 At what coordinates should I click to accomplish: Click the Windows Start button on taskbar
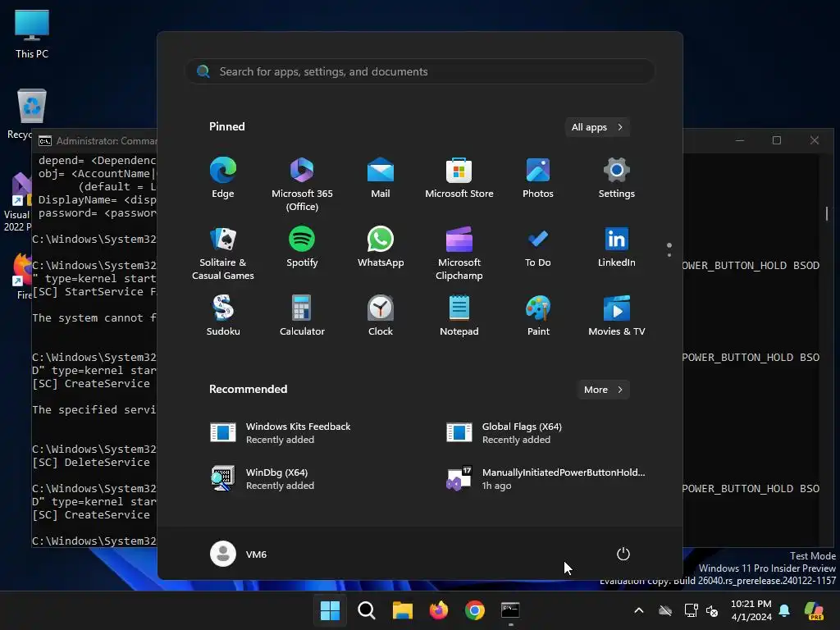click(x=330, y=610)
